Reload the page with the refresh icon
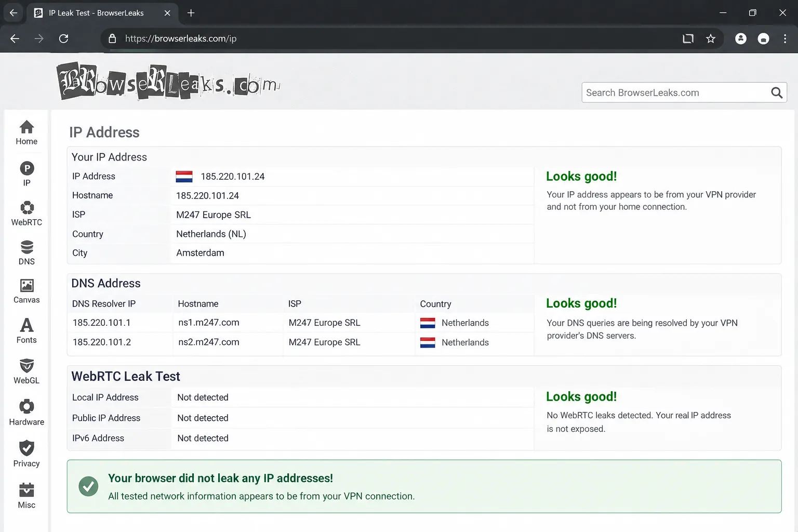The height and width of the screenshot is (532, 798). (63, 38)
